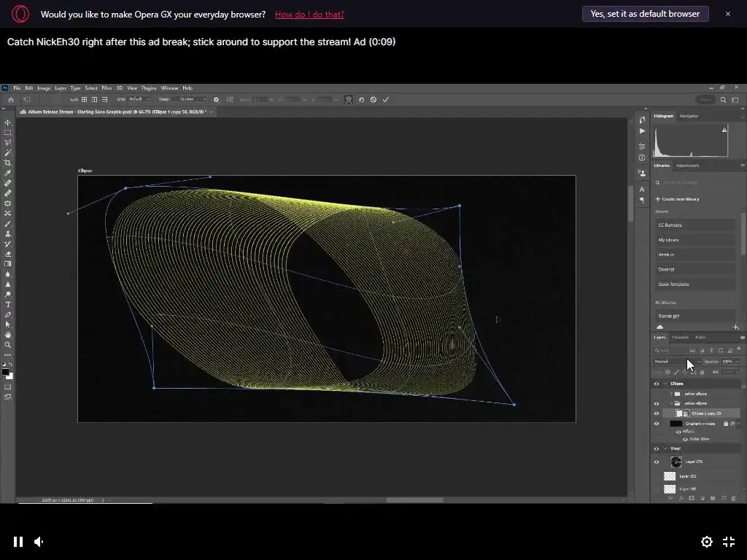Collapse the Gradient + noise effects list

point(738,424)
